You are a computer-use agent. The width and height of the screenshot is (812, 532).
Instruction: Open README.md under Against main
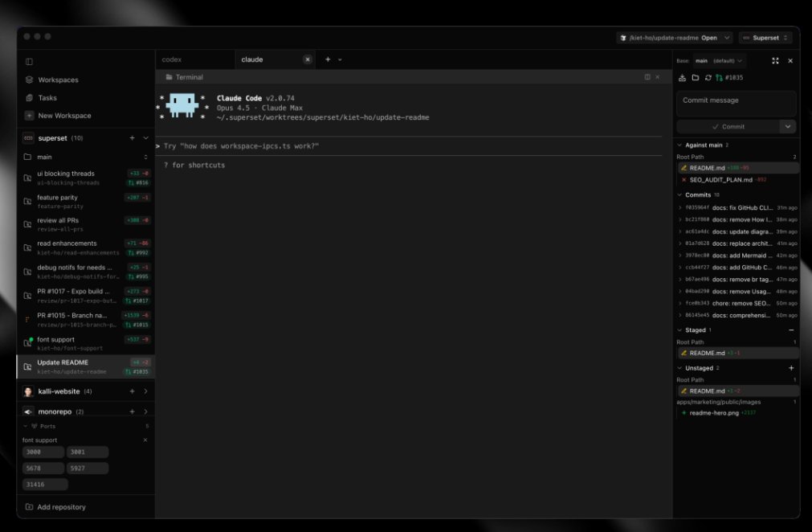[x=738, y=168]
